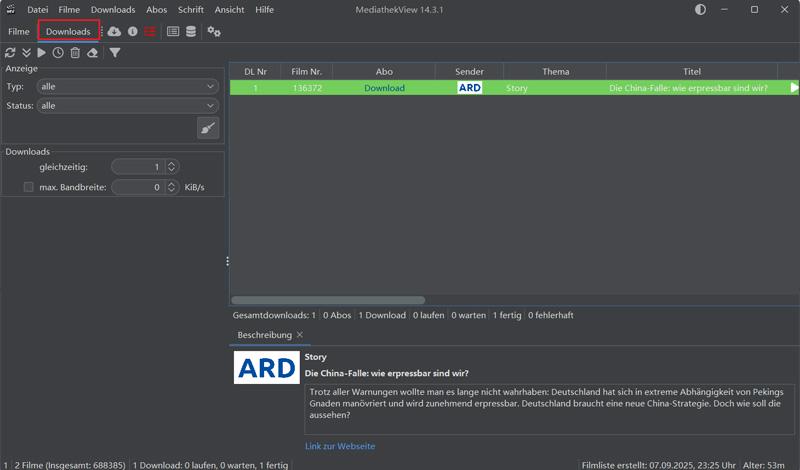Click the play arrow in the row
Screen dimensions: 800x470
(794, 88)
